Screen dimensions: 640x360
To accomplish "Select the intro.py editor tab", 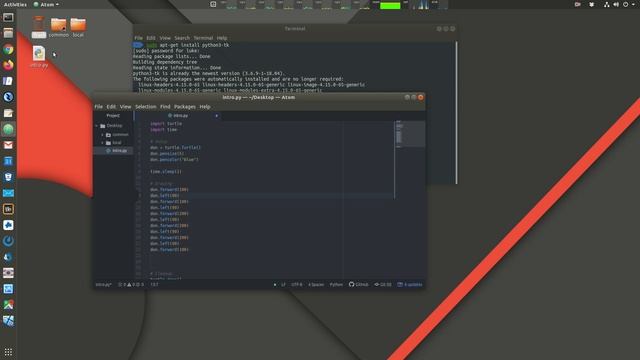I will click(x=178, y=116).
